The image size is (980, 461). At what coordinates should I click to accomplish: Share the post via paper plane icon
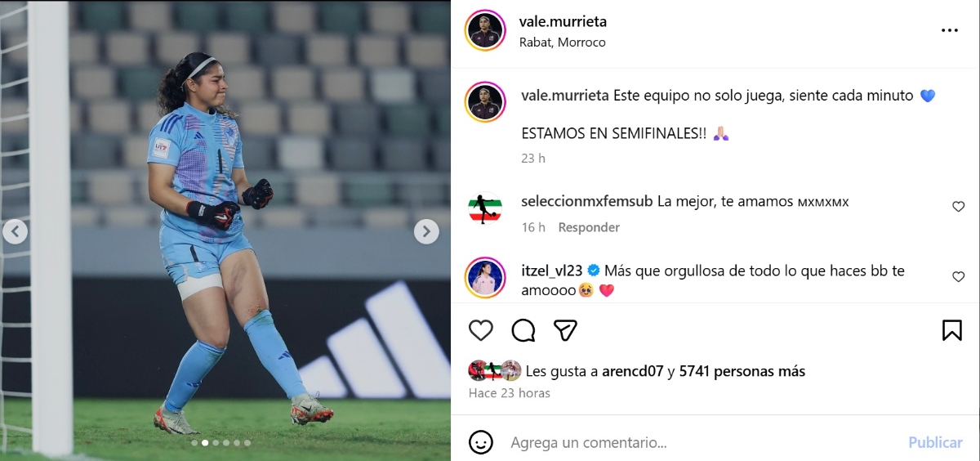pyautogui.click(x=566, y=330)
